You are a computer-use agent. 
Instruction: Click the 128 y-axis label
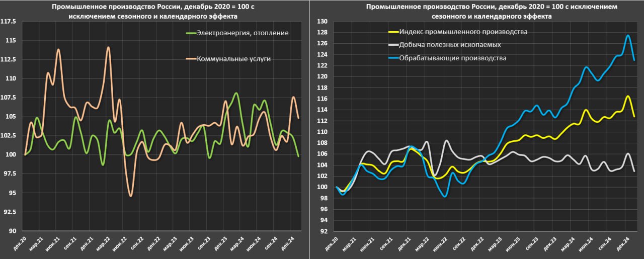(x=322, y=33)
